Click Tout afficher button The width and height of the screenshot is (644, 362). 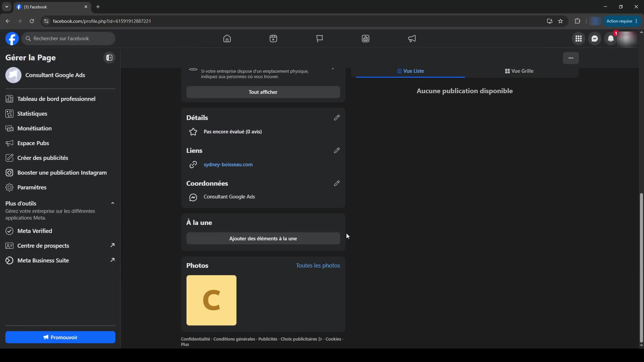(263, 92)
